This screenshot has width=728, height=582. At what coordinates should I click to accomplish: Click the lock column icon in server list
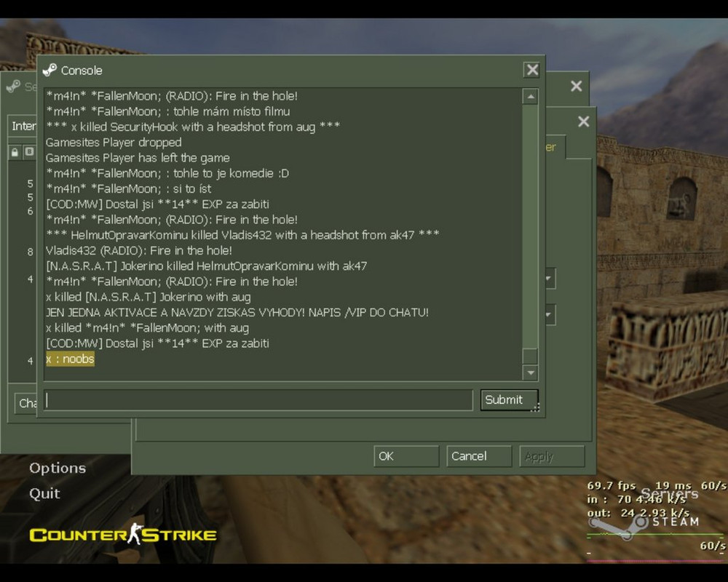click(15, 152)
